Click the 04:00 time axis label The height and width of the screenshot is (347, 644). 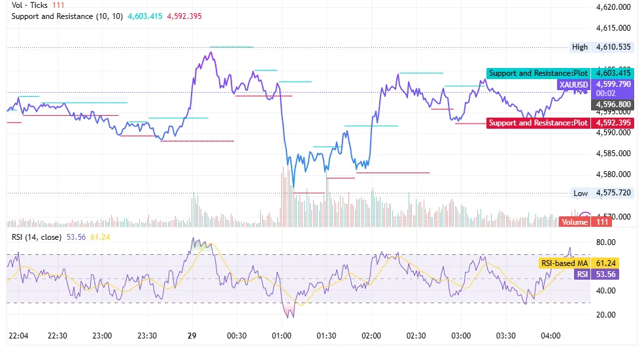551,335
